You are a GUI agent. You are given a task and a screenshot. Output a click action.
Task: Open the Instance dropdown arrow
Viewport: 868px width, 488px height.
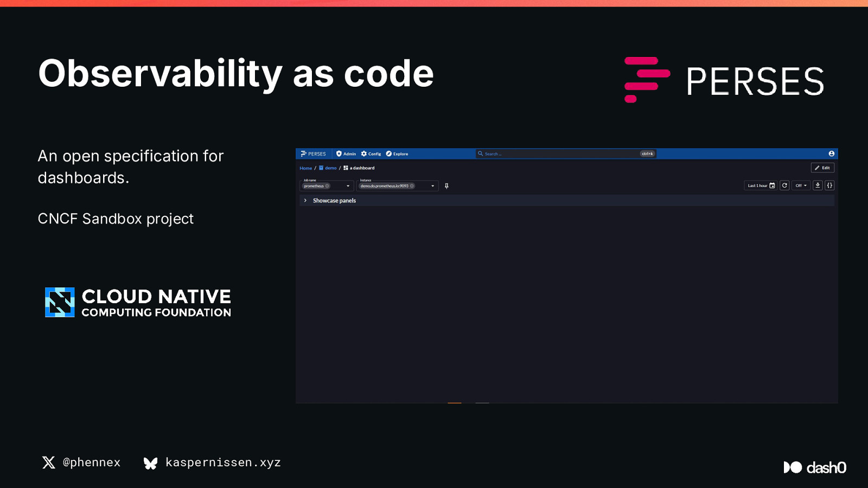click(432, 186)
